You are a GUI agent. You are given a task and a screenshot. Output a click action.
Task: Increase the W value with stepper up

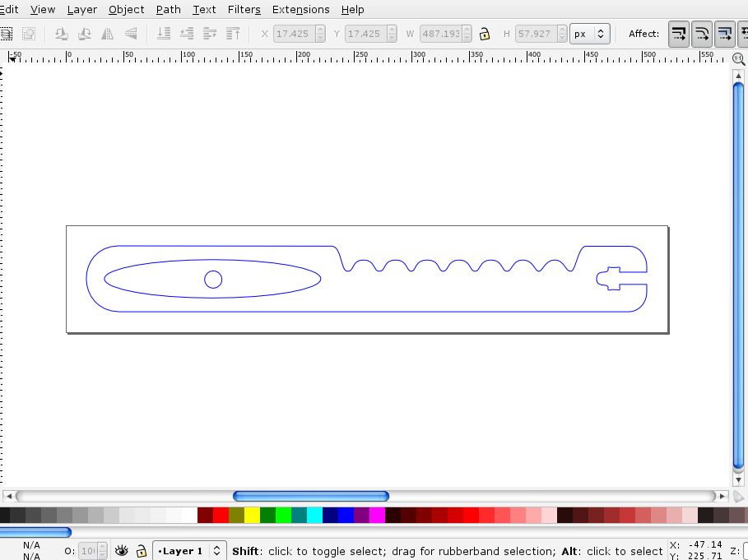coord(467,30)
